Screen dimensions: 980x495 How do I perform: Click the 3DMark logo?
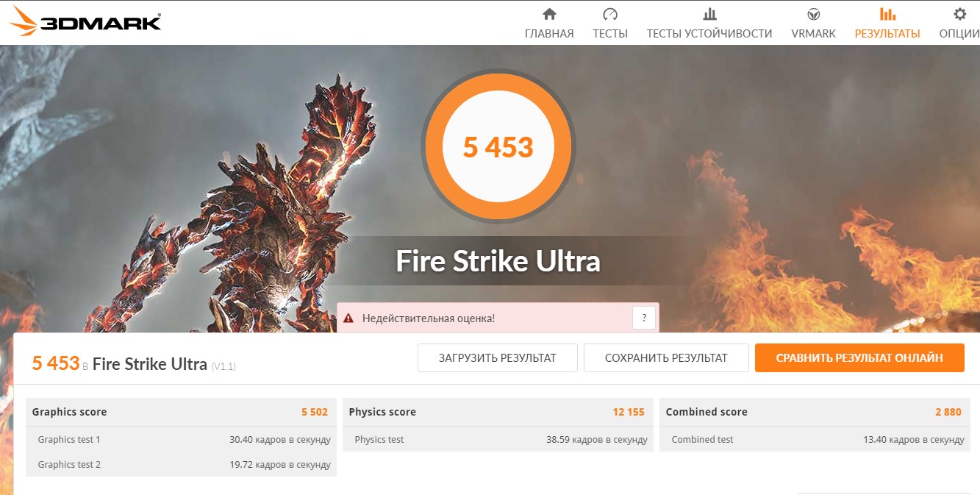pos(85,21)
